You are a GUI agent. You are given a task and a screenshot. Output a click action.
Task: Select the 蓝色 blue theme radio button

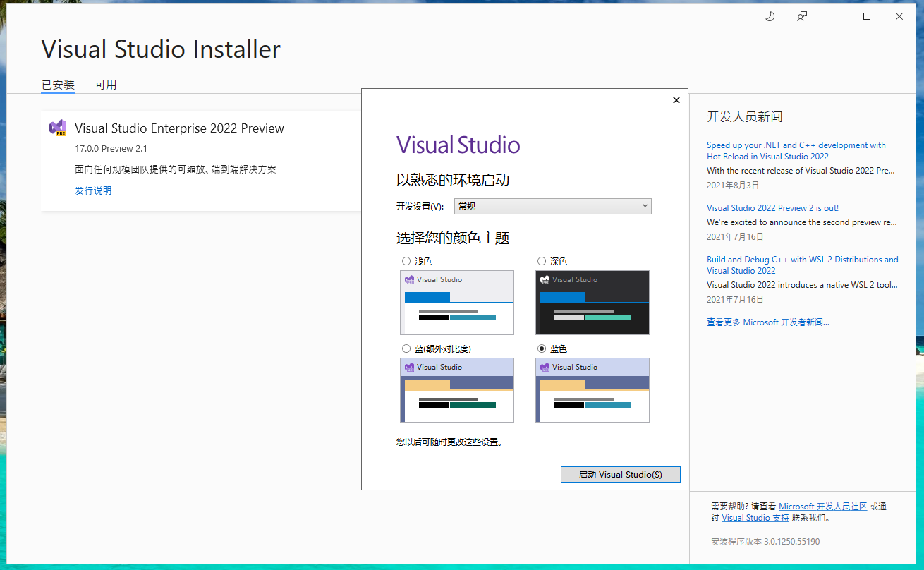pyautogui.click(x=542, y=348)
